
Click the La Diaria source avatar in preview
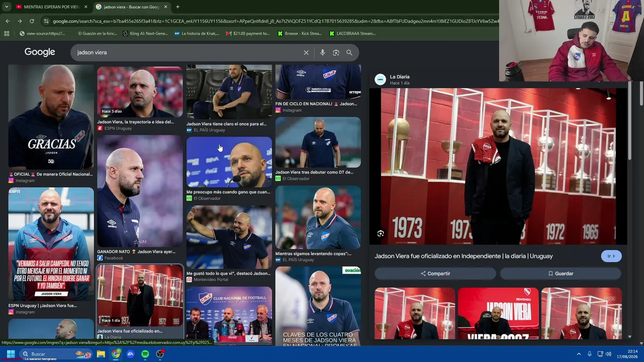380,79
